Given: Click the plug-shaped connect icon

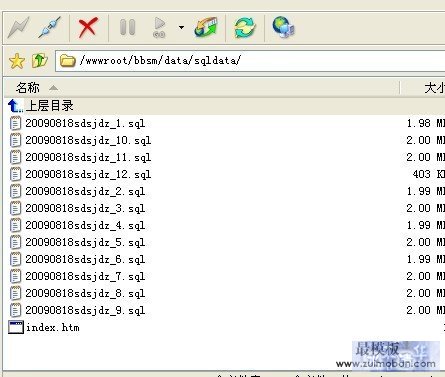Looking at the screenshot, I should [50, 27].
